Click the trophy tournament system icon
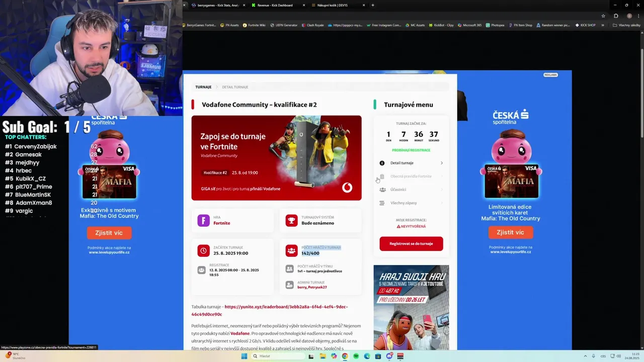Screen dimensions: 644x362 pyautogui.click(x=291, y=221)
